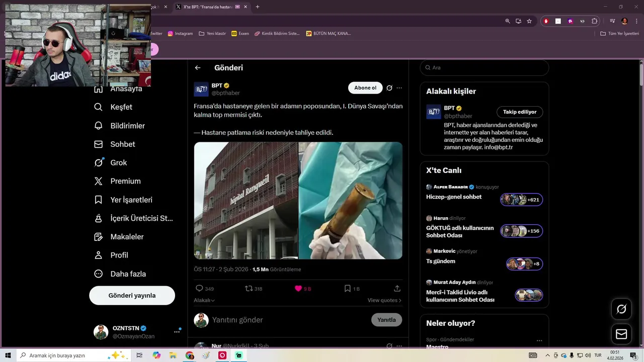Open the Exxen bookmark
This screenshot has width=644, height=362.
coord(240,34)
